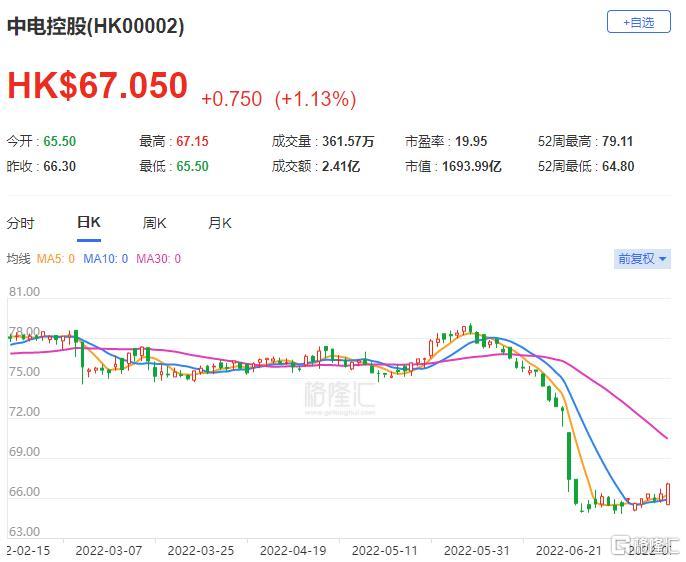Click the 今开 value 65.50
Viewport: 686px width, 562px height.
60,141
